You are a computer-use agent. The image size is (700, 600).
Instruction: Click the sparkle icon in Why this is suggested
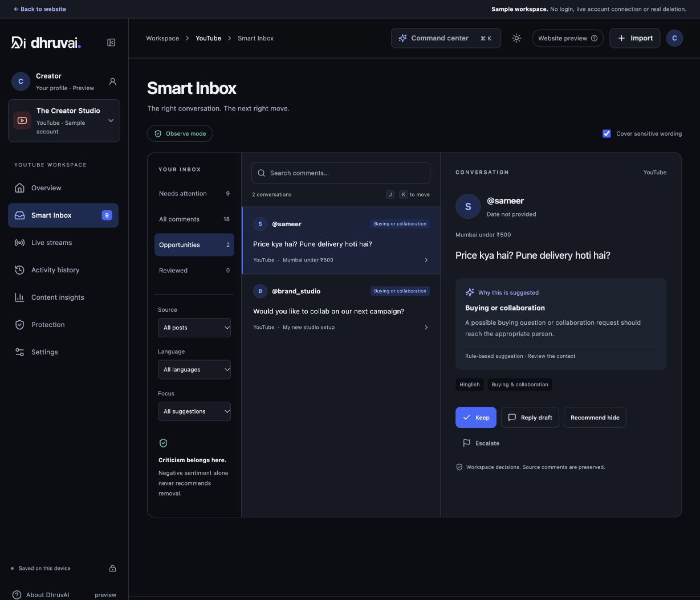click(470, 292)
